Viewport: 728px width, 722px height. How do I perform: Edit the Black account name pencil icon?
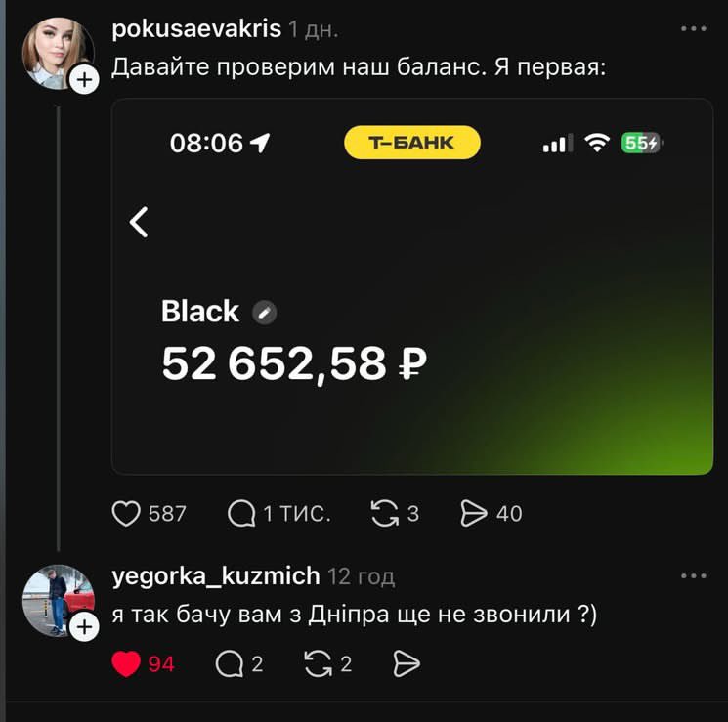[x=264, y=312]
